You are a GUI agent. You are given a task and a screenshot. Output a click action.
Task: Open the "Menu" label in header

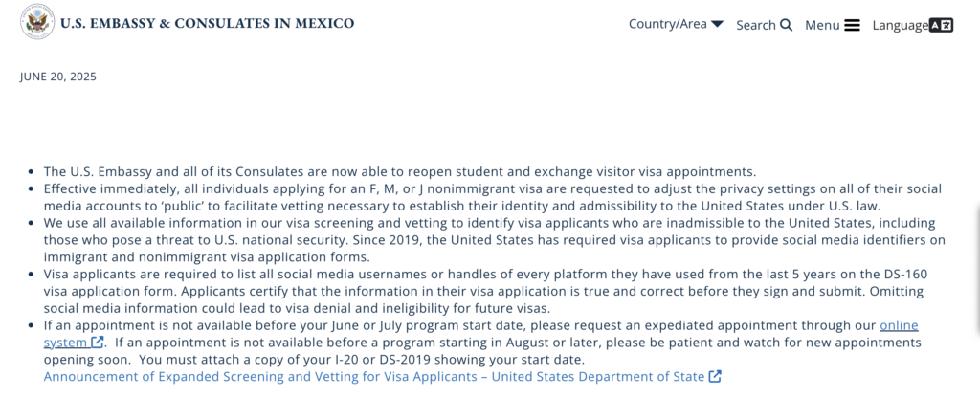pyautogui.click(x=822, y=25)
